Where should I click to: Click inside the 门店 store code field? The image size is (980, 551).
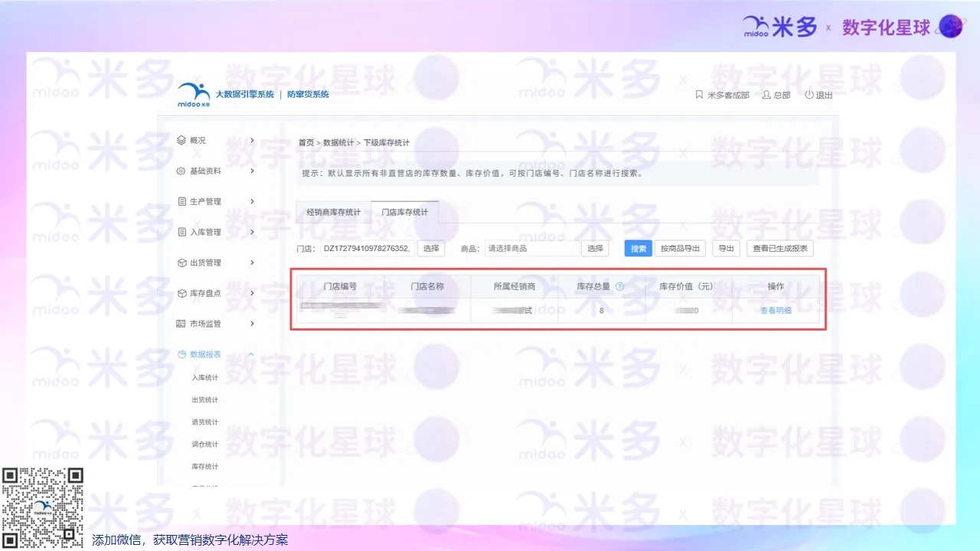(x=367, y=248)
